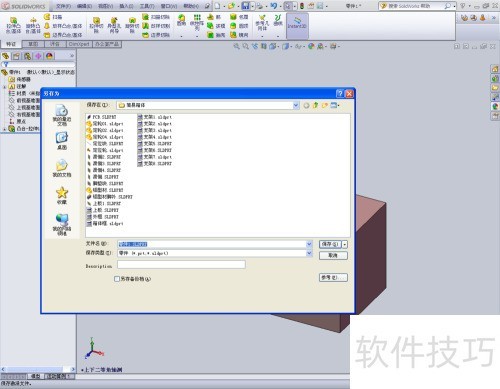
Task: Open the Desktop shortcut in Save As
Action: pos(62,141)
